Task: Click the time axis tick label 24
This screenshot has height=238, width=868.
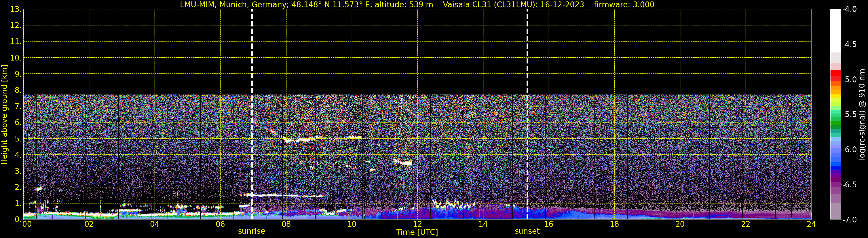Action: pos(811,224)
